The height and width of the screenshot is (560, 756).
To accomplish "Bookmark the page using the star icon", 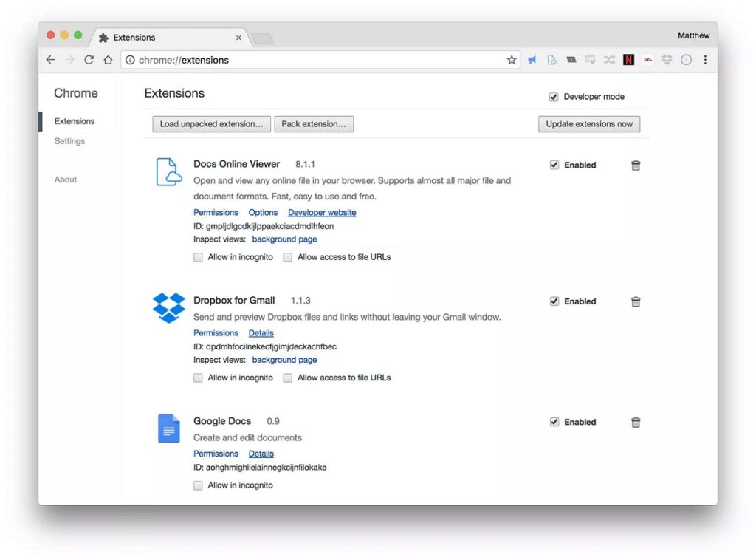I will click(512, 60).
